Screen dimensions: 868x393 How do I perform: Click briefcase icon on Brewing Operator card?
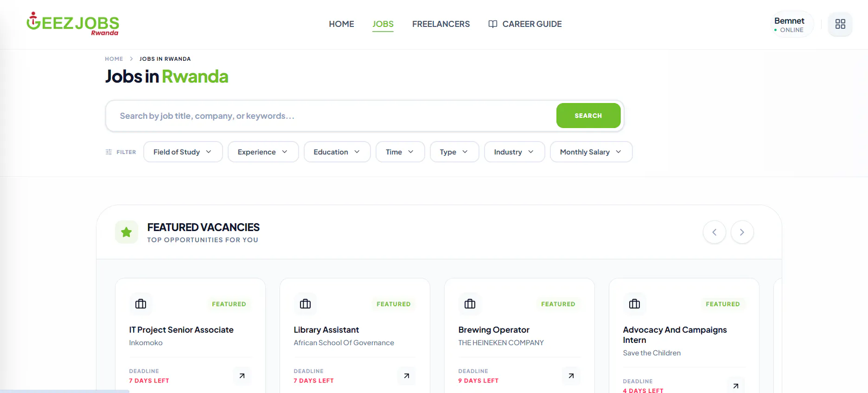pos(470,304)
